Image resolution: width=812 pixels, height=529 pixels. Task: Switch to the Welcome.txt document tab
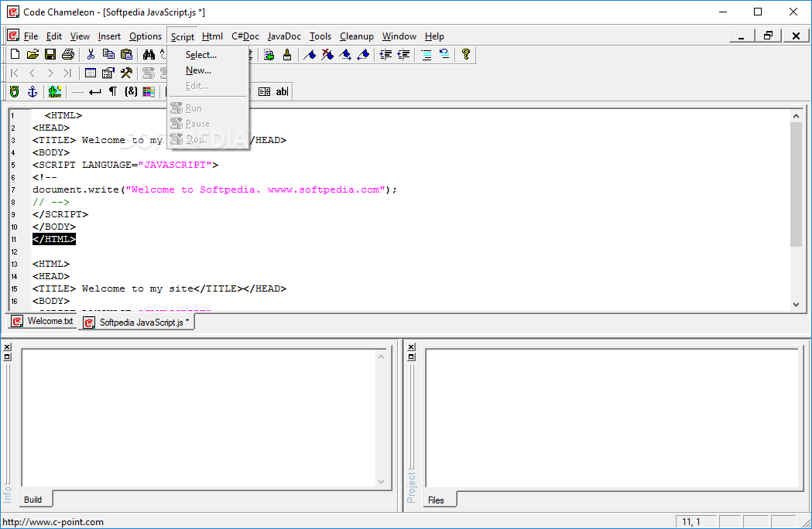pyautogui.click(x=43, y=321)
